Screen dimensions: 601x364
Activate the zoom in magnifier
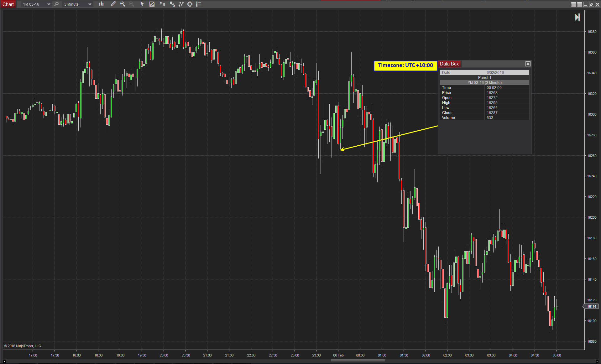click(123, 4)
